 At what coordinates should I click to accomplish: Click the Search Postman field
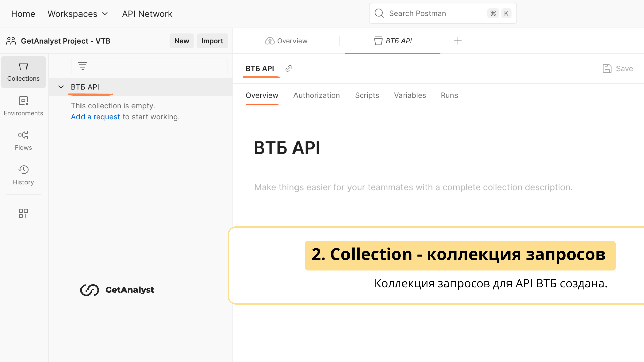pos(443,13)
